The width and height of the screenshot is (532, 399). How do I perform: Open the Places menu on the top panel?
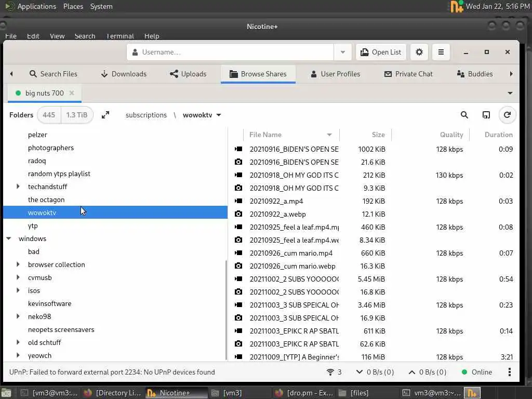point(73,6)
